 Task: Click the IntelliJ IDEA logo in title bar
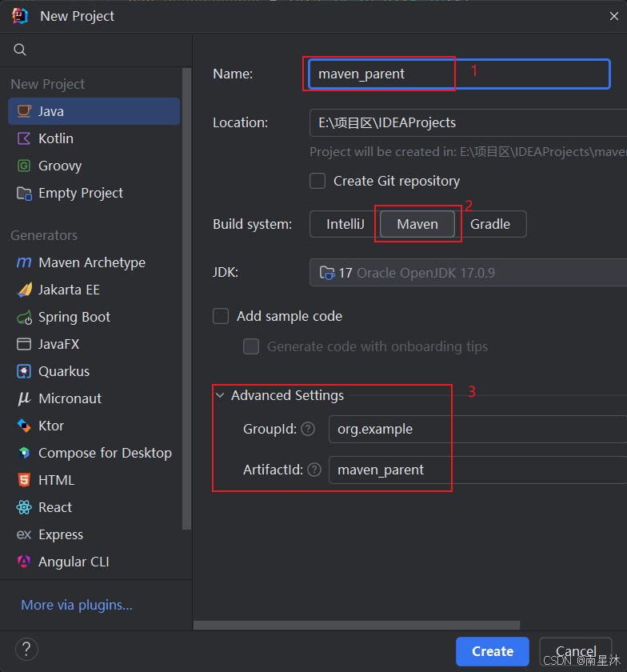coord(20,16)
